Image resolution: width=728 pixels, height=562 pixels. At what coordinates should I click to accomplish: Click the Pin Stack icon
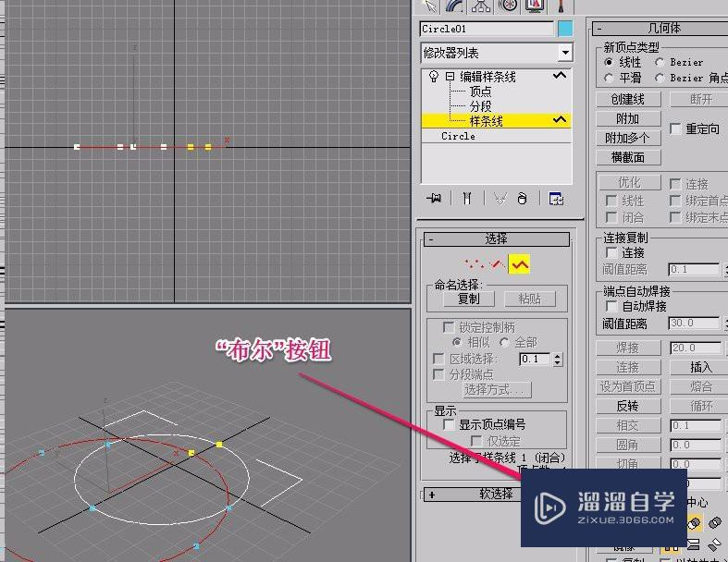coord(434,199)
